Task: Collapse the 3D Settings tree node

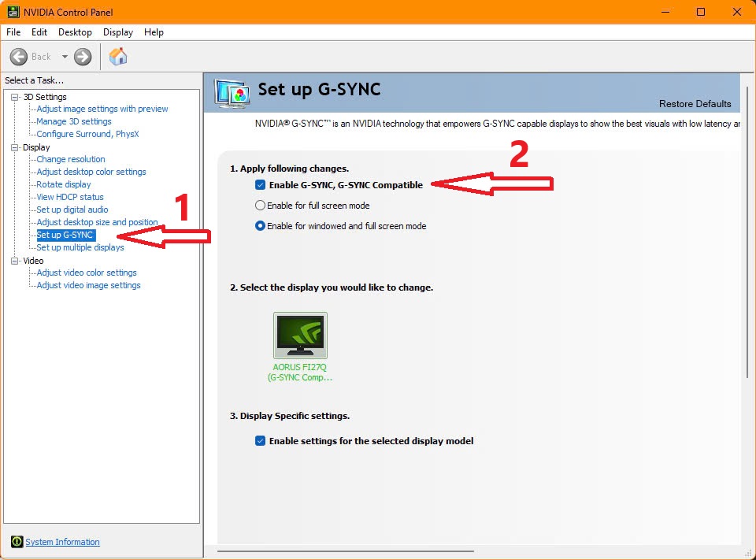Action: pos(15,97)
